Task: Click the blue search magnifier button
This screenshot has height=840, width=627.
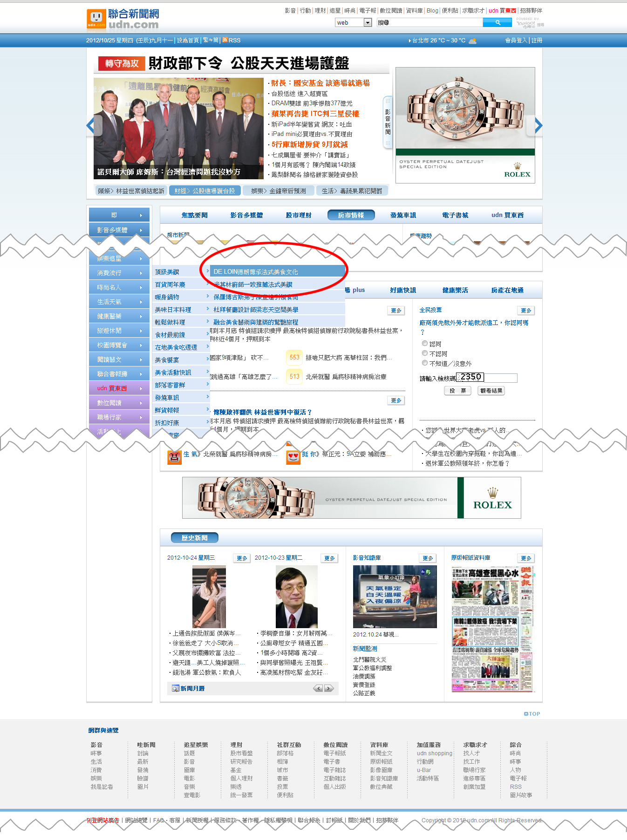Action: pos(498,22)
